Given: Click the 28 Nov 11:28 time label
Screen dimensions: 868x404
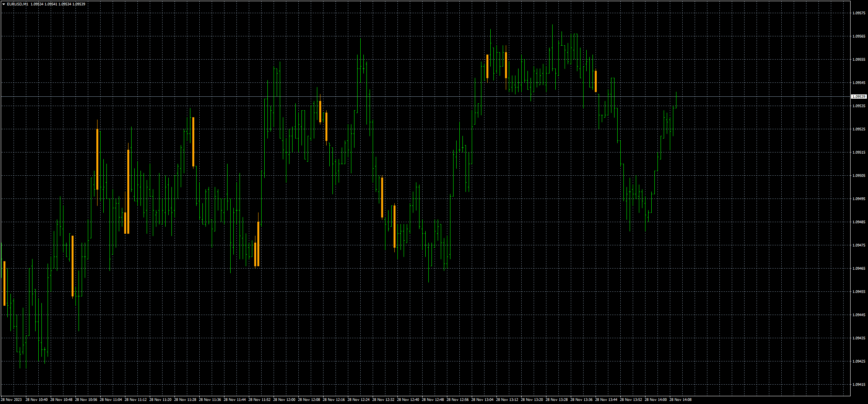Looking at the screenshot, I should click(185, 400).
